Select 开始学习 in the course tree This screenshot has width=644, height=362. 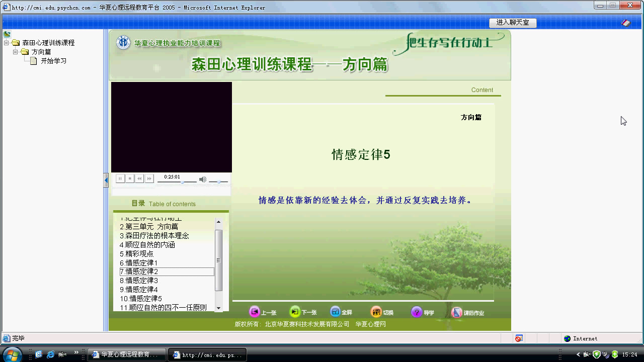click(54, 61)
